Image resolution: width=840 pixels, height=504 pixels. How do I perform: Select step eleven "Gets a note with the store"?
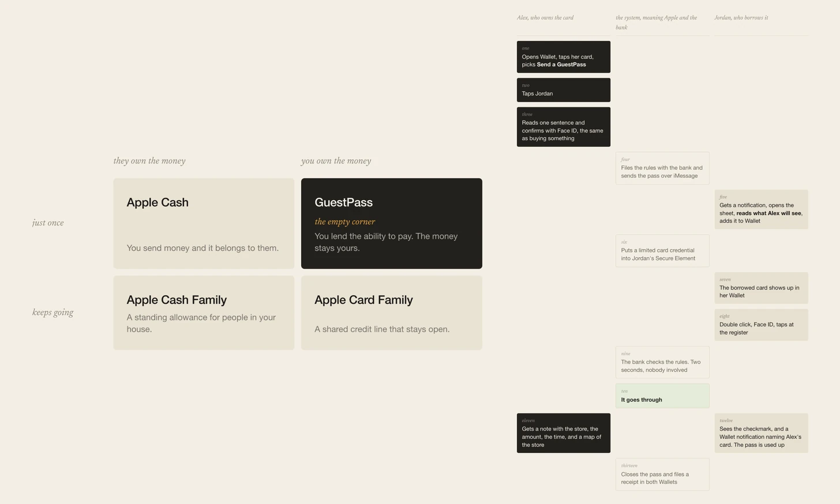(x=564, y=433)
